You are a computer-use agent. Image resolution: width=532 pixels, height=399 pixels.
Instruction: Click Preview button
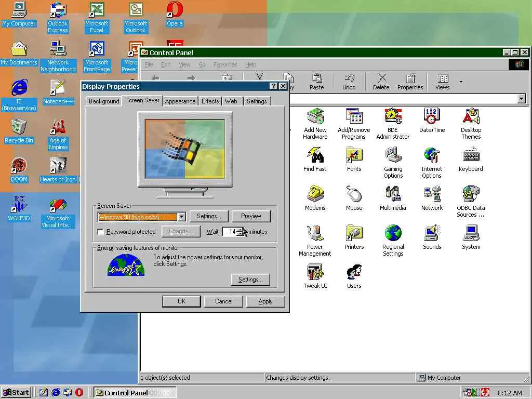[251, 216]
